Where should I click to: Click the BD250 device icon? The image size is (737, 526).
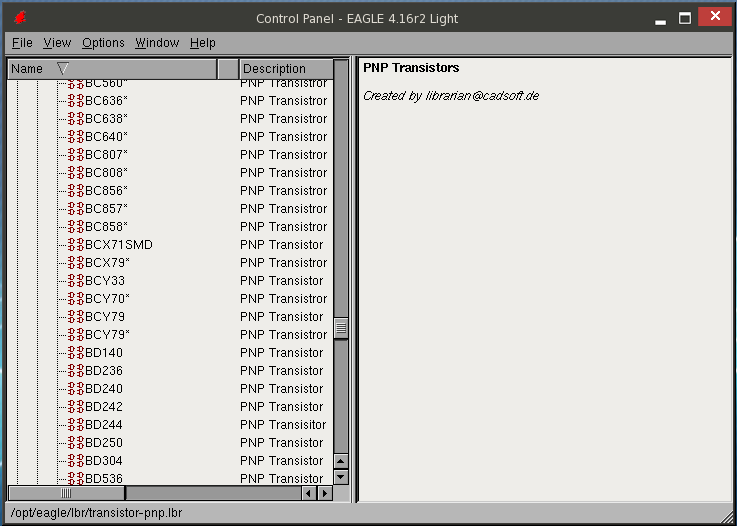(x=76, y=443)
